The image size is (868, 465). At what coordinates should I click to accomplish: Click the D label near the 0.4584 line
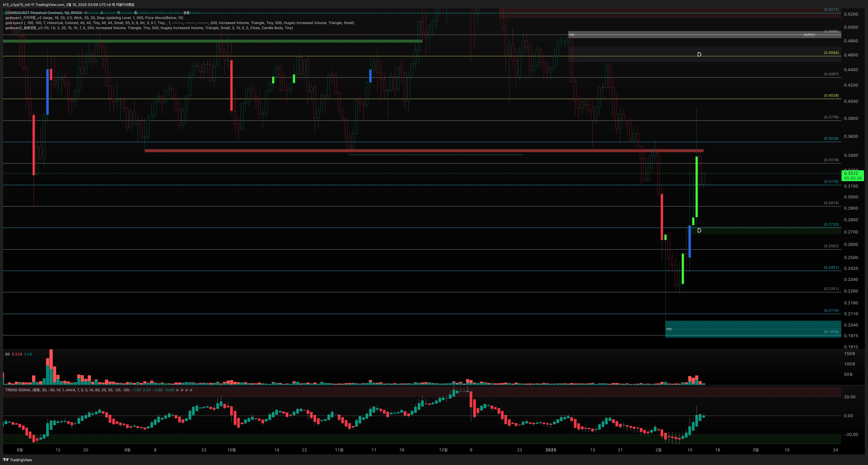699,55
